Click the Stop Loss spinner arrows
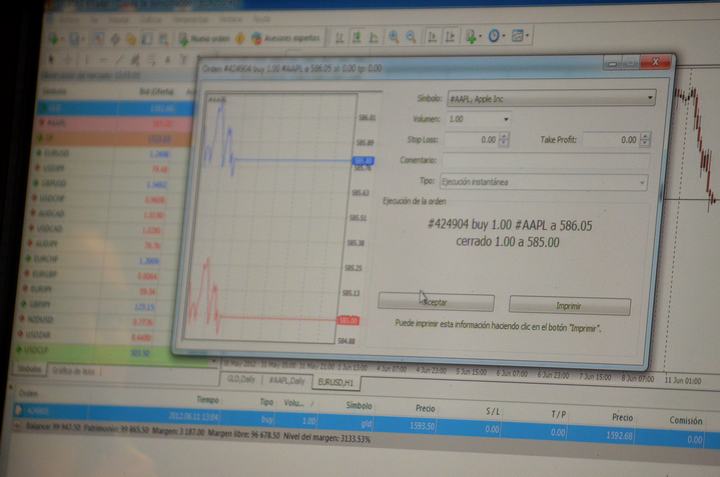The height and width of the screenshot is (477, 720). (505, 140)
